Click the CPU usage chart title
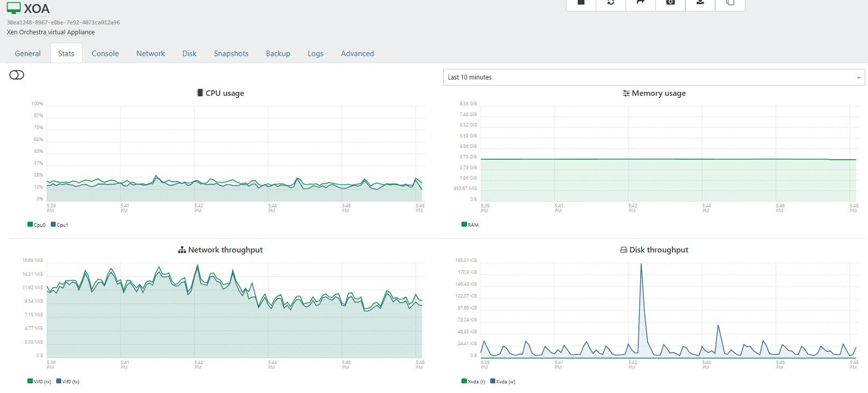Viewport: 868px width, 393px height. click(x=225, y=93)
